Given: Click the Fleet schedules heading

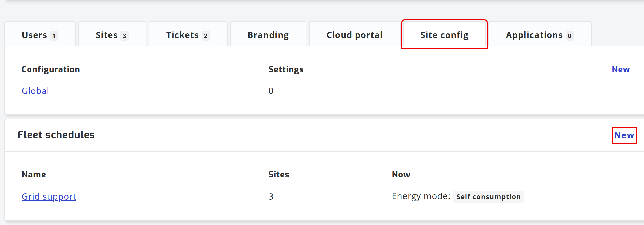Looking at the screenshot, I should tap(56, 135).
